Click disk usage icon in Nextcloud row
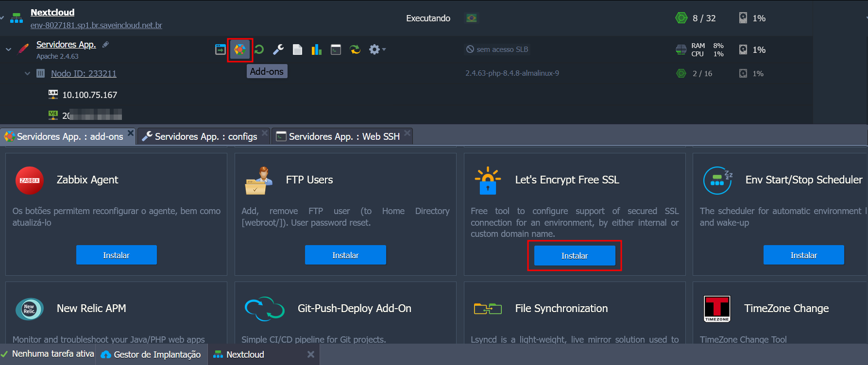868x365 pixels. (743, 18)
